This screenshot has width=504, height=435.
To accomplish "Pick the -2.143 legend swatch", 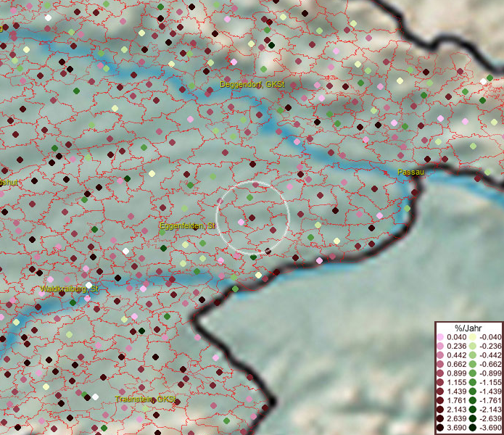I will 473,410.
